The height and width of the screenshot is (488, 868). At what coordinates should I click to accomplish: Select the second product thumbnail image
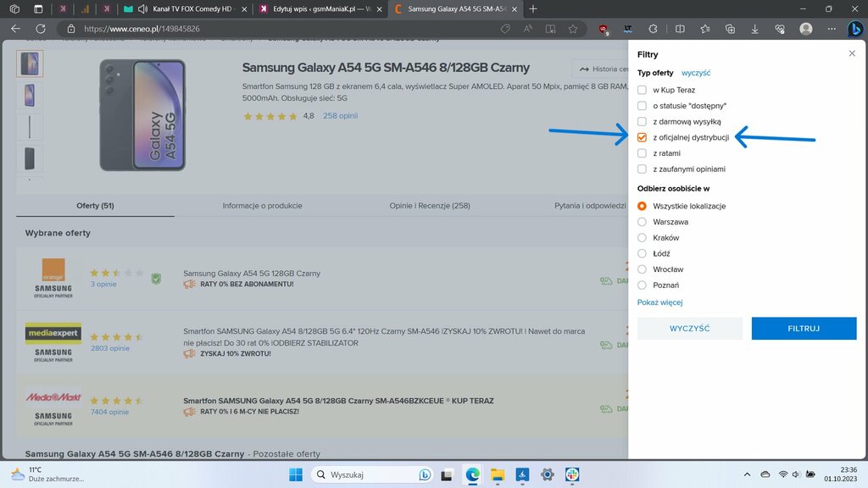tap(30, 95)
